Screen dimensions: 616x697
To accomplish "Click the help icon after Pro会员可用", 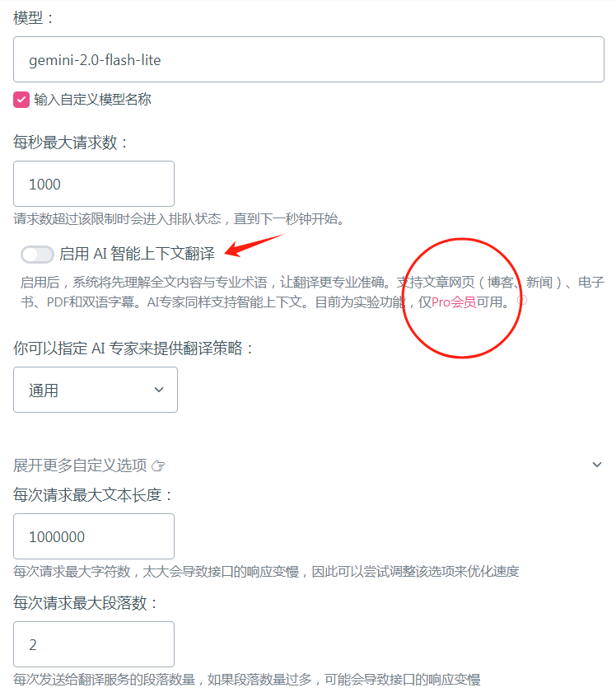I will point(523,301).
